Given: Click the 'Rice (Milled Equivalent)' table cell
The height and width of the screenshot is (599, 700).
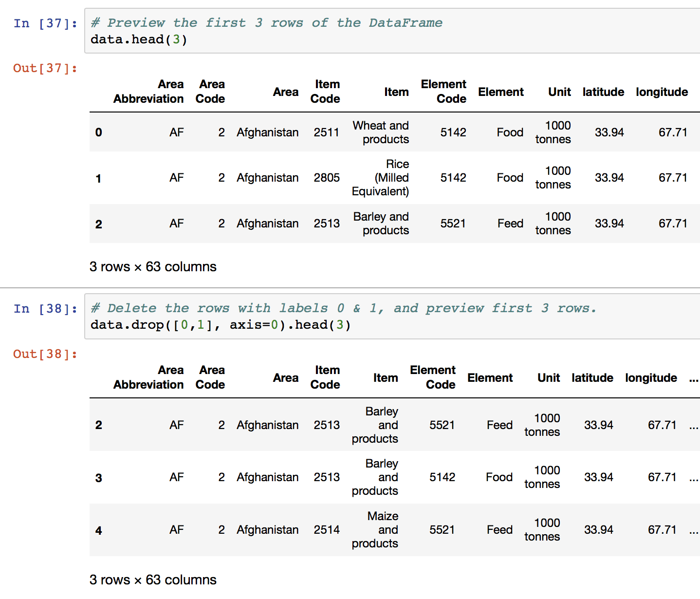Looking at the screenshot, I should (381, 177).
